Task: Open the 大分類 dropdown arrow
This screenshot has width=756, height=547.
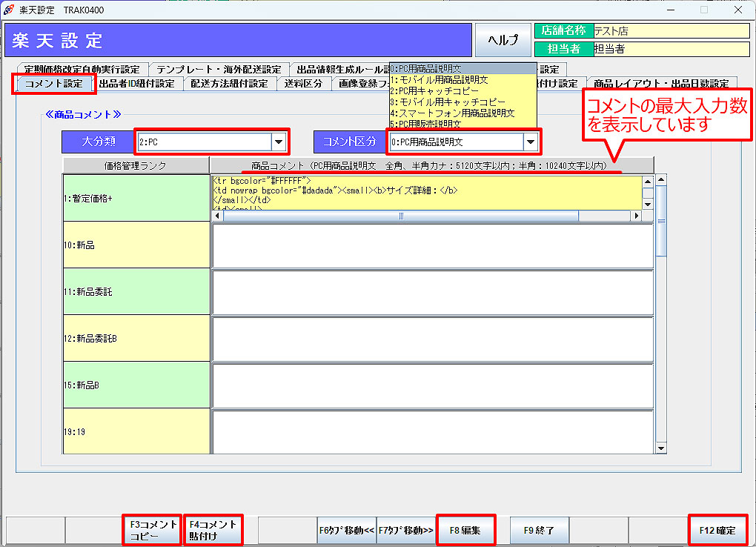Action: click(x=279, y=142)
